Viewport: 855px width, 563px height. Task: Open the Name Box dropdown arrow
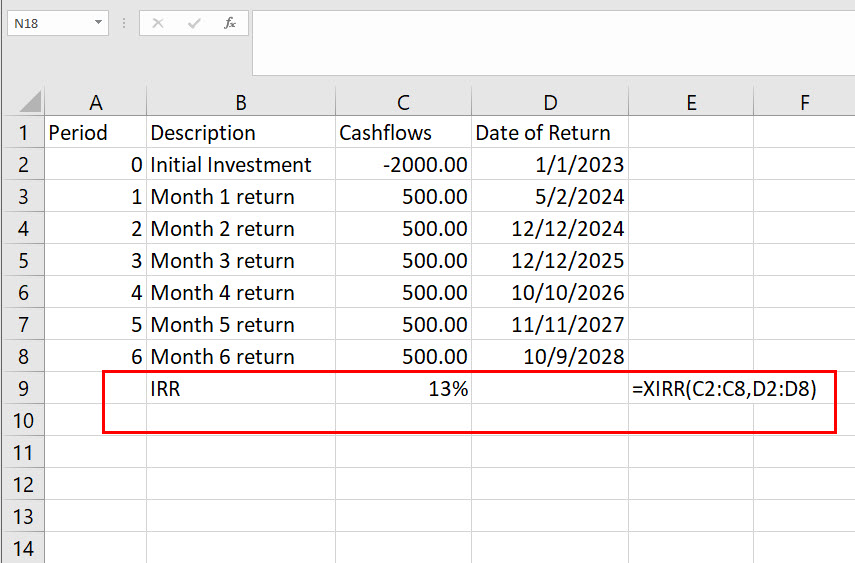[x=98, y=22]
